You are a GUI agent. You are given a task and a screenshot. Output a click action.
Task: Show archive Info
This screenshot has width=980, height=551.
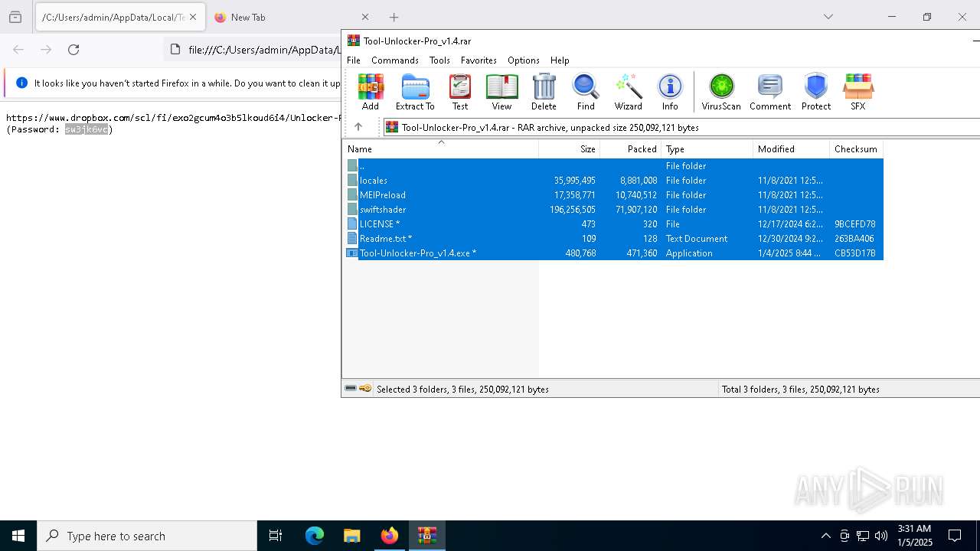[670, 93]
